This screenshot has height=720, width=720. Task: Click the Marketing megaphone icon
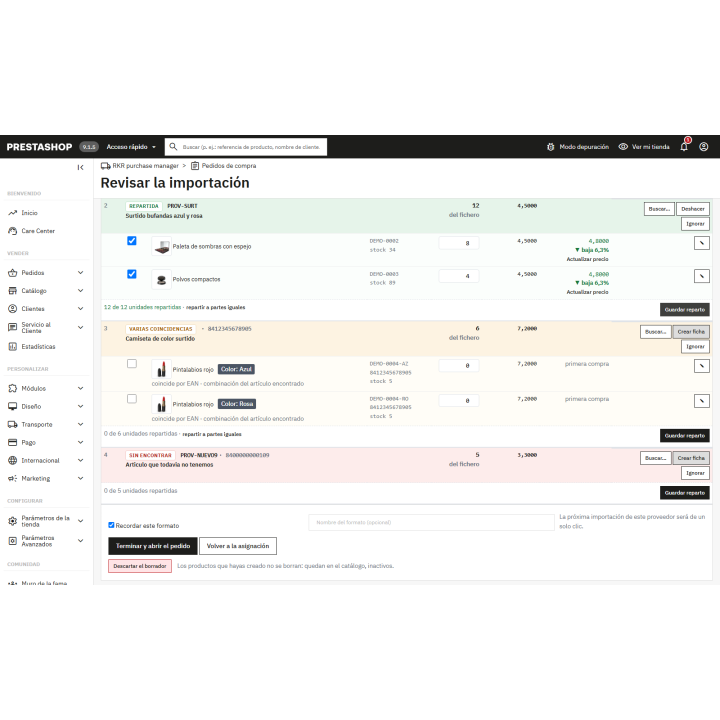tap(12, 478)
